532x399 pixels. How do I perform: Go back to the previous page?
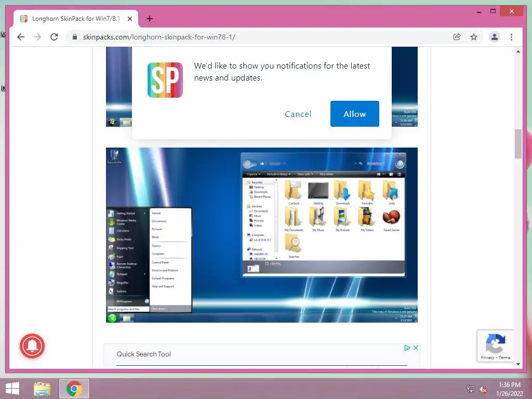tap(21, 37)
